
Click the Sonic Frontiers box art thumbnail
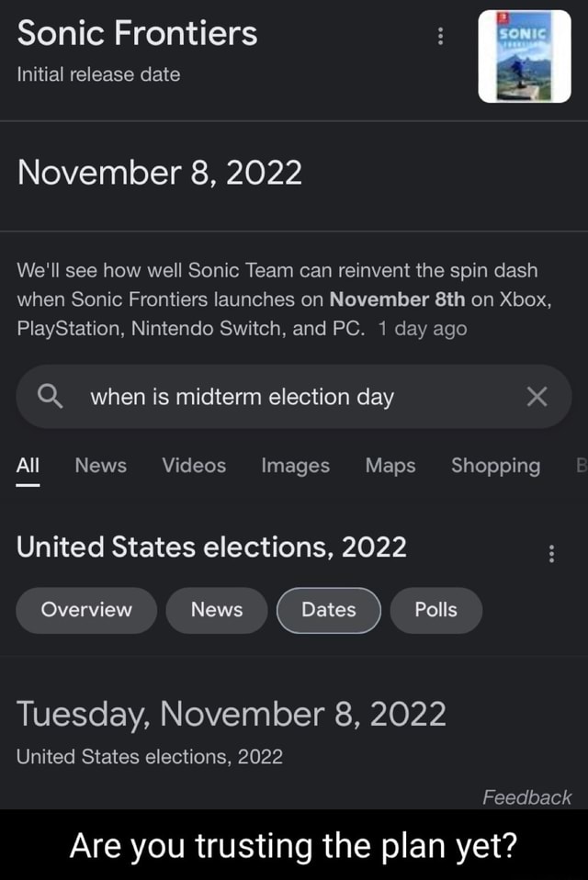coord(524,56)
